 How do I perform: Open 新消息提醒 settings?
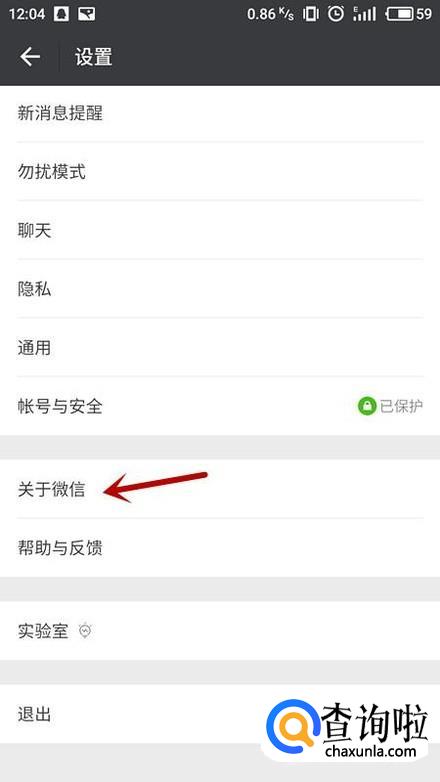(220, 113)
